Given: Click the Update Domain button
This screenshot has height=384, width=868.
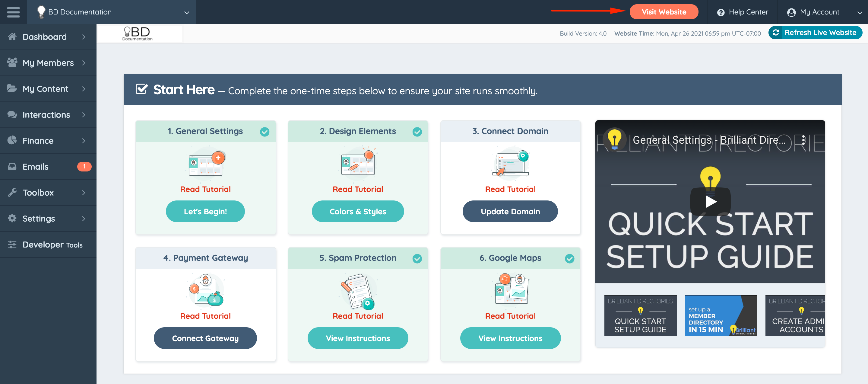Looking at the screenshot, I should click(510, 211).
